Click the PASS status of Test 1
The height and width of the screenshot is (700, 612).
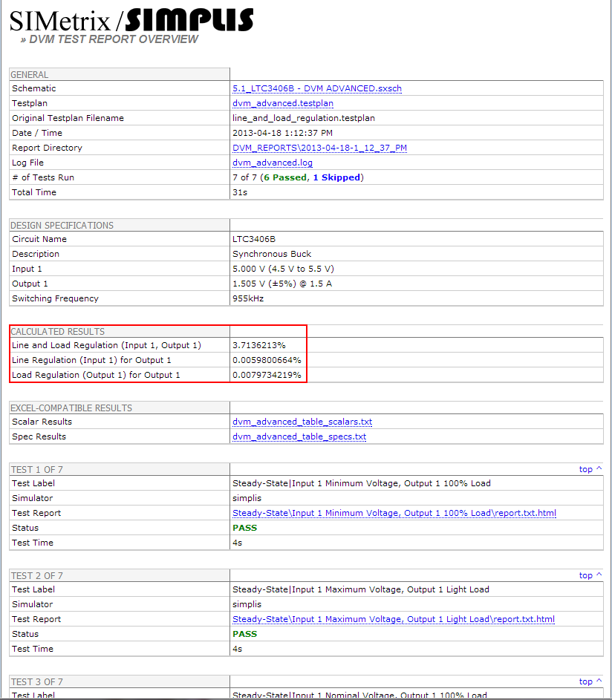(x=244, y=528)
